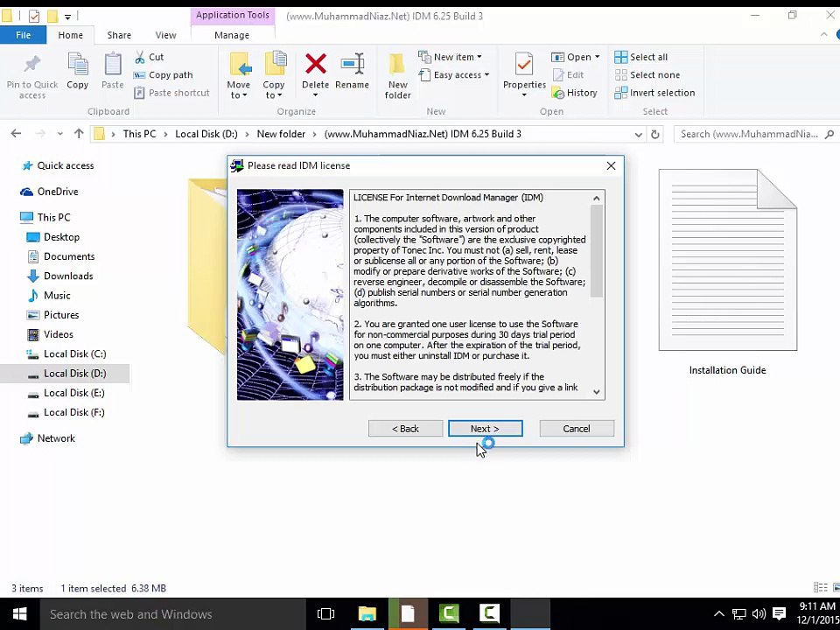Image resolution: width=840 pixels, height=630 pixels.
Task: Create a New folder from ribbon
Action: pos(397,75)
